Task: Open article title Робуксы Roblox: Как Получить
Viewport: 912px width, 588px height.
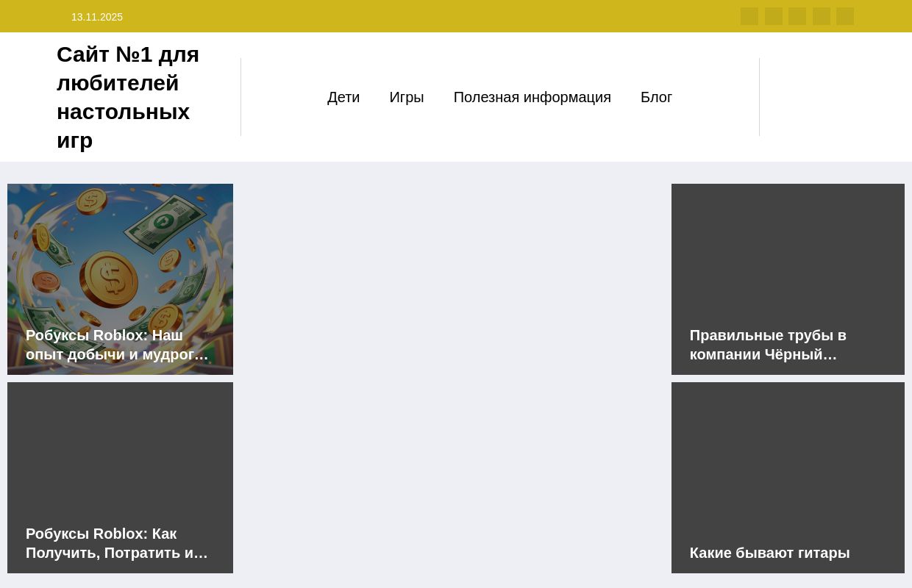Action: point(117,543)
